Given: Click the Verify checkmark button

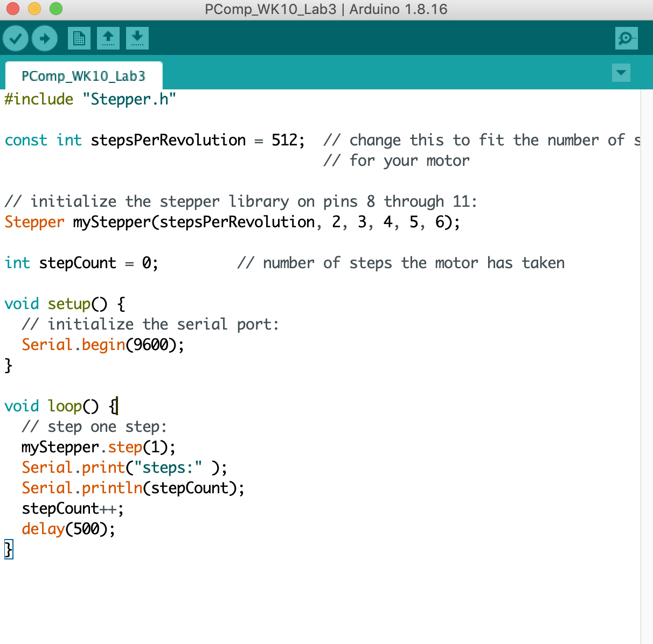Looking at the screenshot, I should tap(16, 38).
